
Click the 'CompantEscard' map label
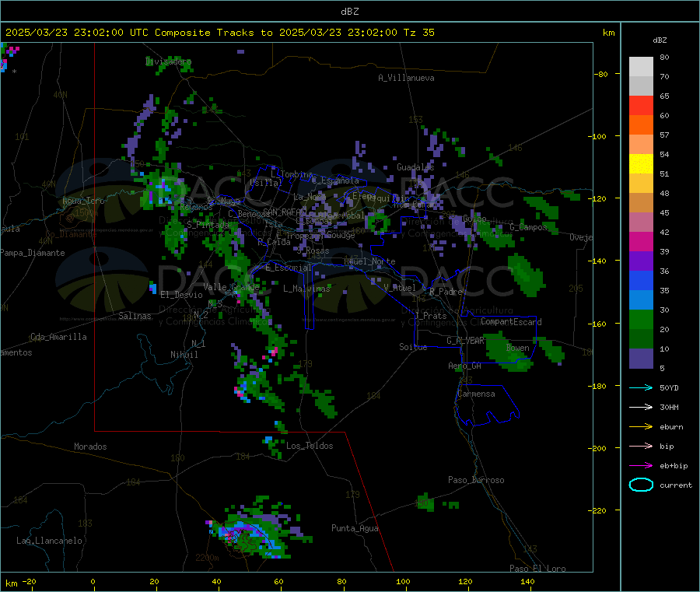[x=511, y=321]
